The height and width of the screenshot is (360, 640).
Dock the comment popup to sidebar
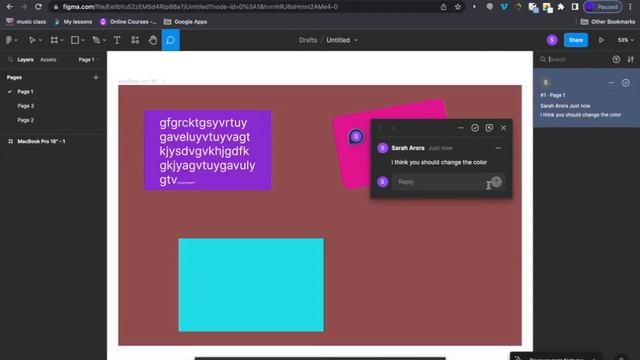(x=489, y=128)
